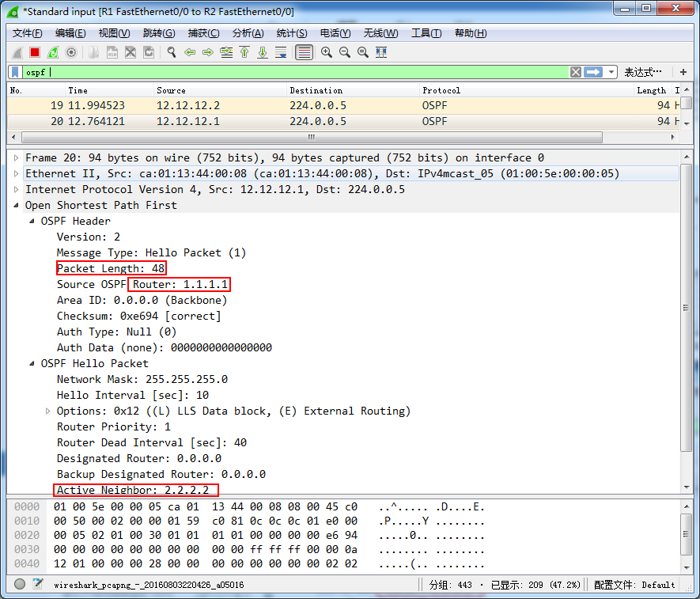The width and height of the screenshot is (700, 599).
Task: Select packet 19 from 12.12.12.2
Action: (x=342, y=105)
